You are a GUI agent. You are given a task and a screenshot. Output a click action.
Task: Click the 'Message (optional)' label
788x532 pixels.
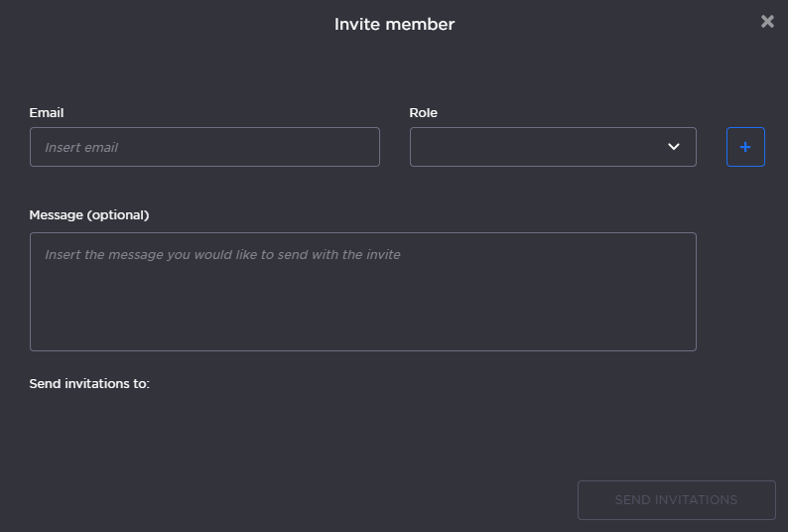coord(89,214)
